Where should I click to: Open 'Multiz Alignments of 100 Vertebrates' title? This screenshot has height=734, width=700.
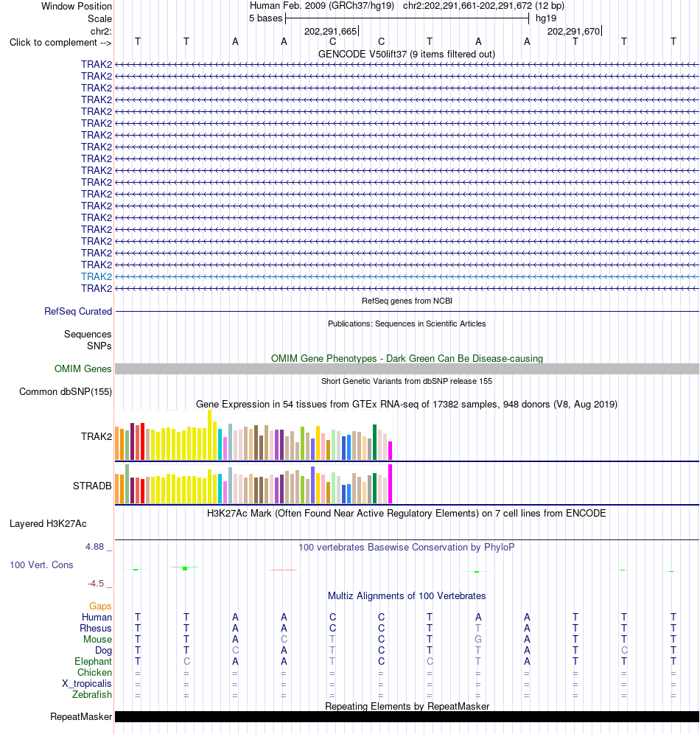coord(407,596)
